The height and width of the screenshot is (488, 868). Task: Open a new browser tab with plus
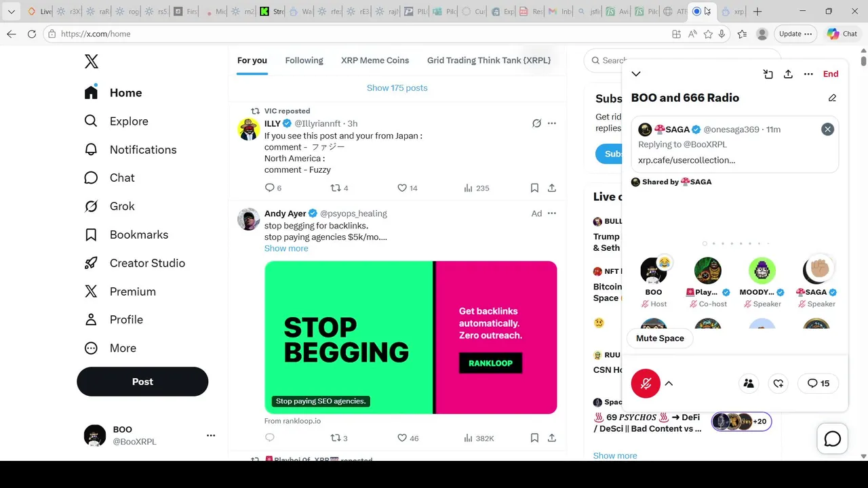tap(757, 12)
